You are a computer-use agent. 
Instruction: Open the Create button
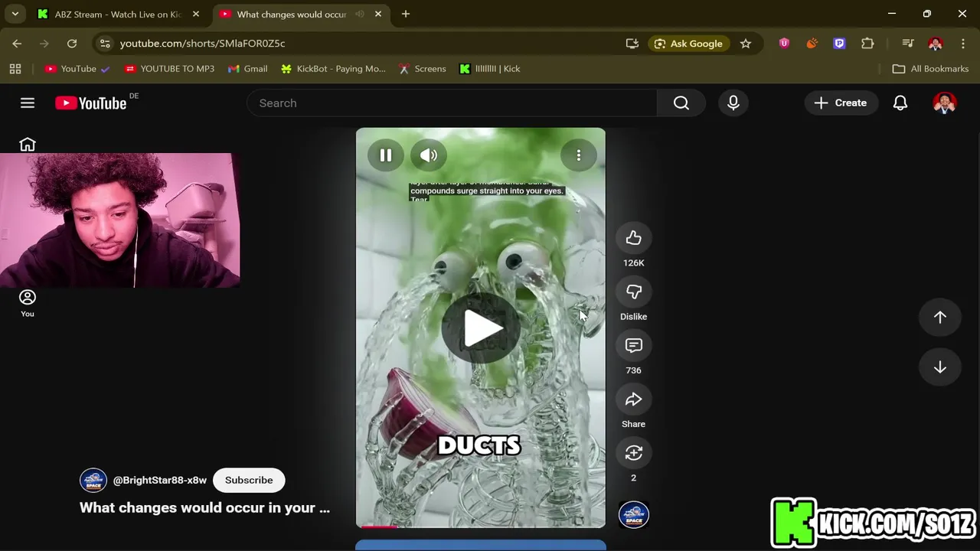pyautogui.click(x=841, y=103)
